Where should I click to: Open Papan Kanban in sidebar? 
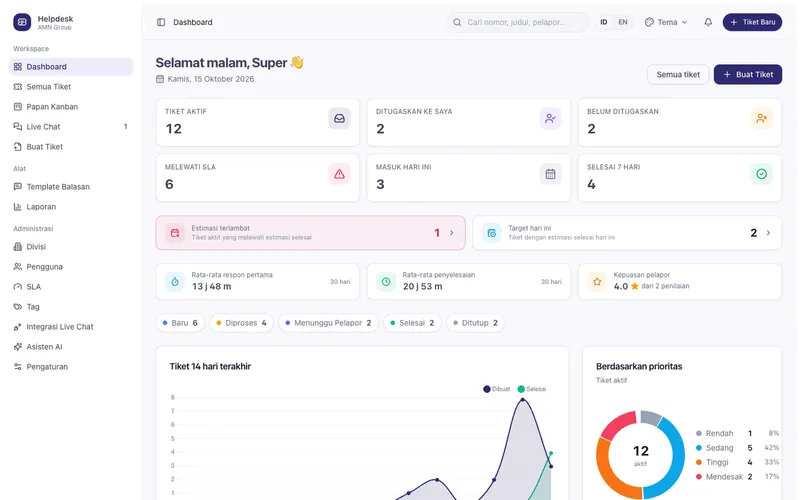[x=71, y=107]
